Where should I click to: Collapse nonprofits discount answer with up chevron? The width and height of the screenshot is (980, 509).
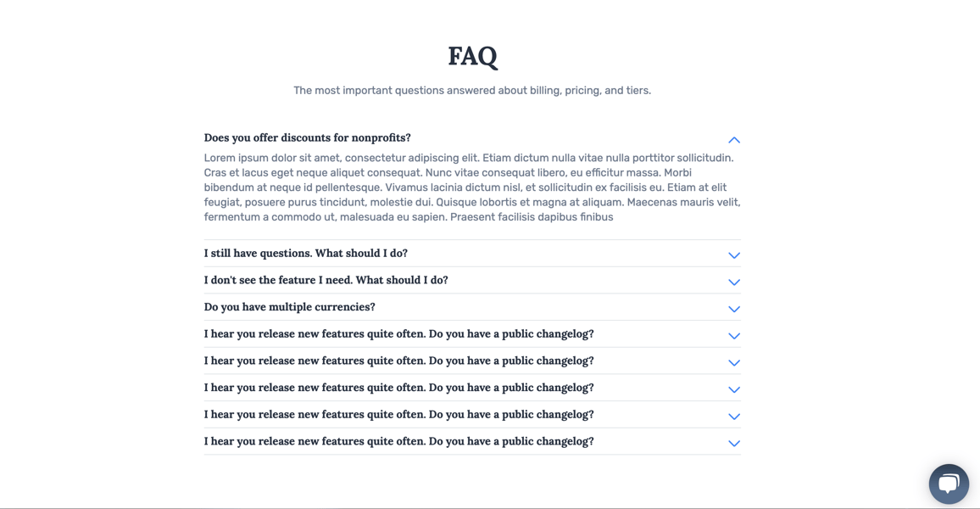coord(734,140)
